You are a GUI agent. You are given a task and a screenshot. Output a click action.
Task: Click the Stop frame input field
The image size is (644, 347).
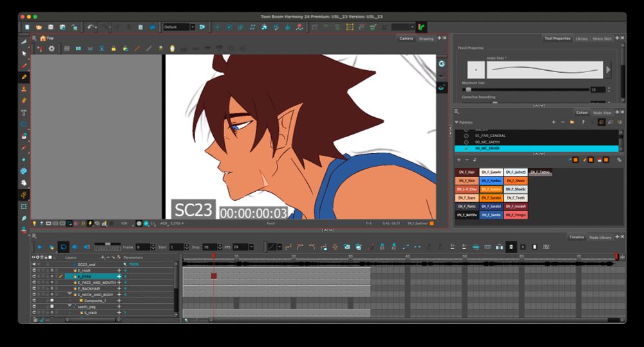(x=209, y=247)
